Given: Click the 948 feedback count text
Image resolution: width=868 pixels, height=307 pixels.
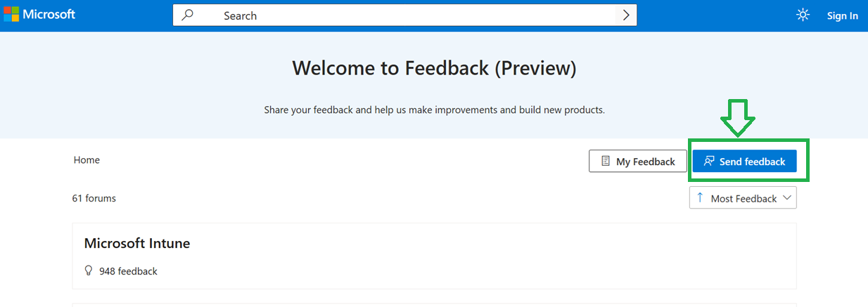Looking at the screenshot, I should 128,271.
